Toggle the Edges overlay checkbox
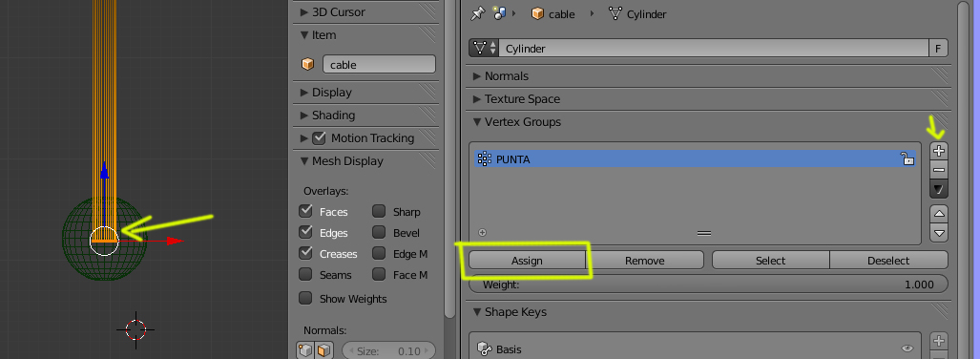980x359 pixels. click(x=305, y=232)
